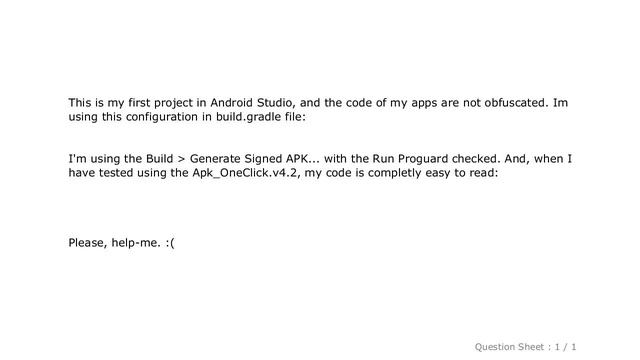Click the ">" arrow between Build and Generate
The height and width of the screenshot is (360, 640).
[182, 159]
